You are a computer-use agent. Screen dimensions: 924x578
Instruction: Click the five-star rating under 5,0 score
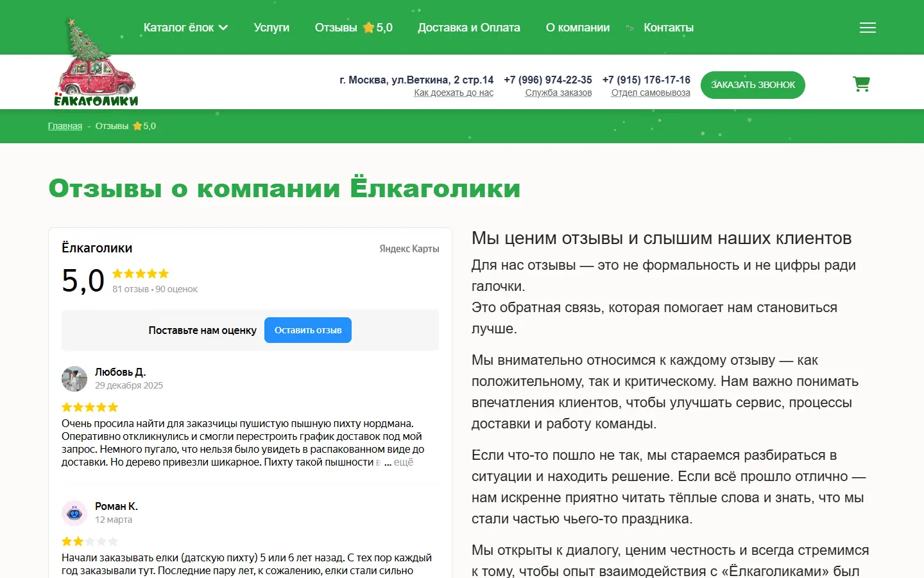[141, 274]
